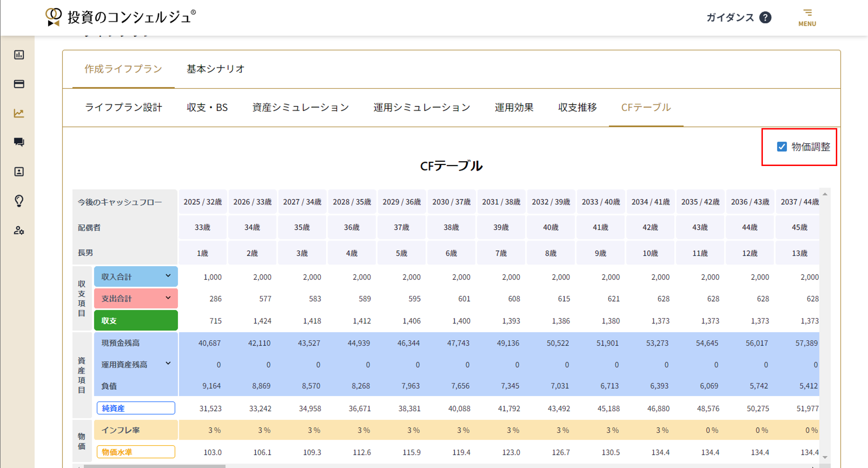
Task: Click the 現預金残高 row label
Action: click(x=136, y=343)
